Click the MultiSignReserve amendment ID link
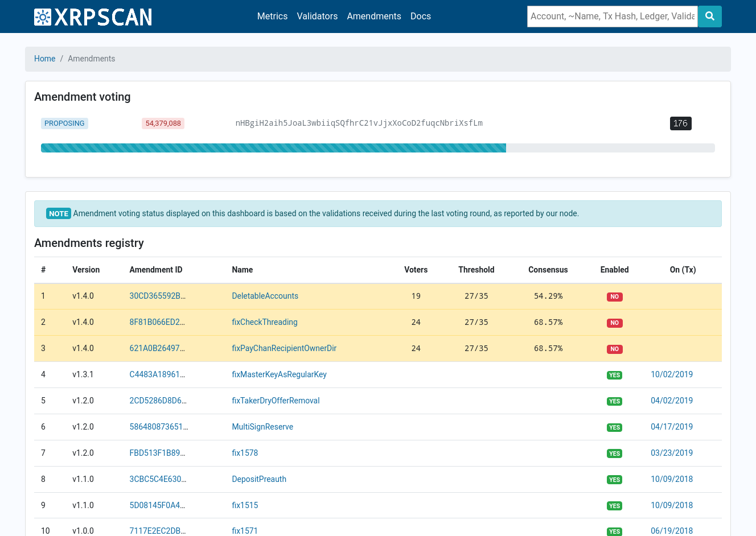The height and width of the screenshot is (536, 756). pos(158,427)
